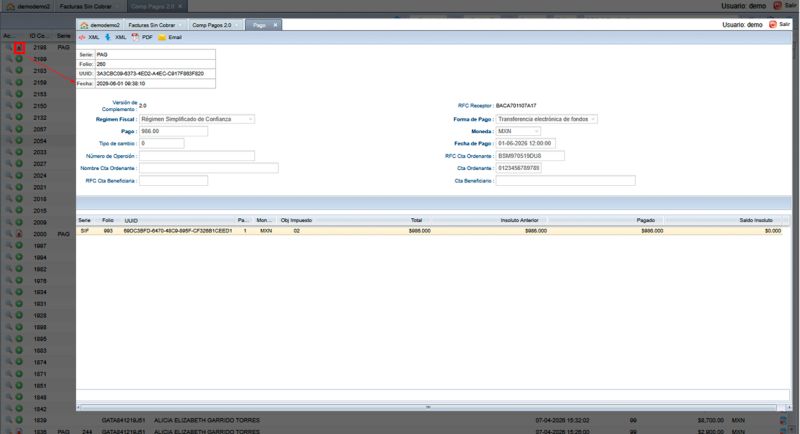Click the Cta Beneficiario field

coord(565,181)
